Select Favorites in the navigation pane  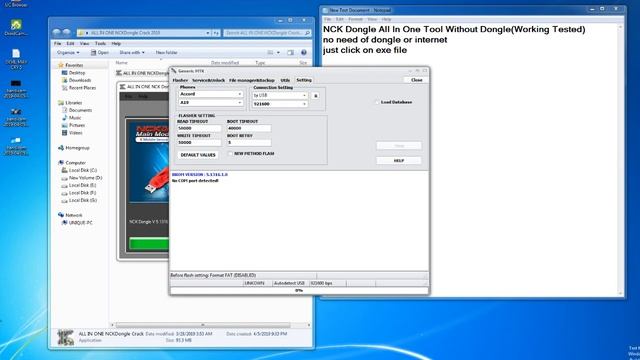(x=74, y=65)
